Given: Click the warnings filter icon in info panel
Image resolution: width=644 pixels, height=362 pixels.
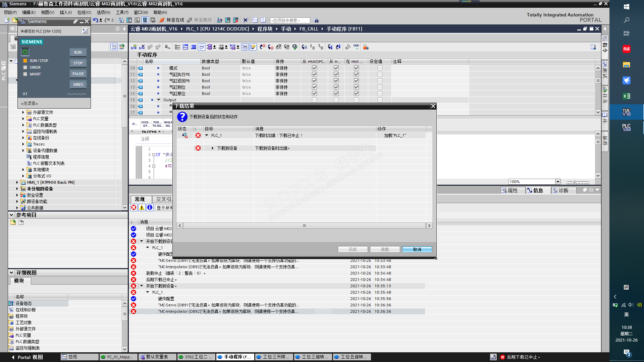Looking at the screenshot, I should [142, 207].
